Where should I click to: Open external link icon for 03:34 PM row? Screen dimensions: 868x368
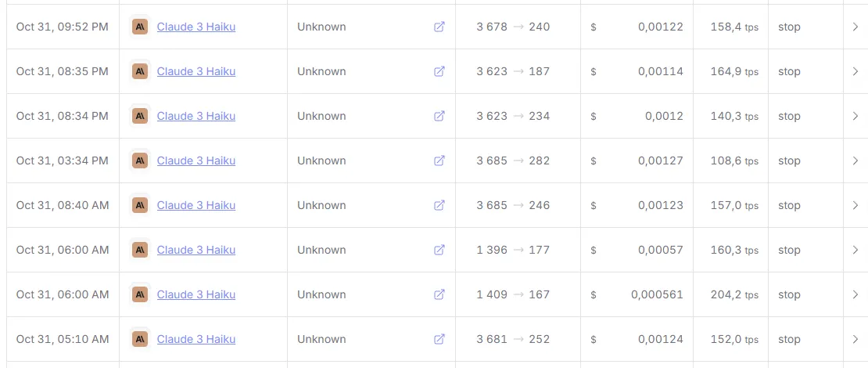(x=439, y=161)
